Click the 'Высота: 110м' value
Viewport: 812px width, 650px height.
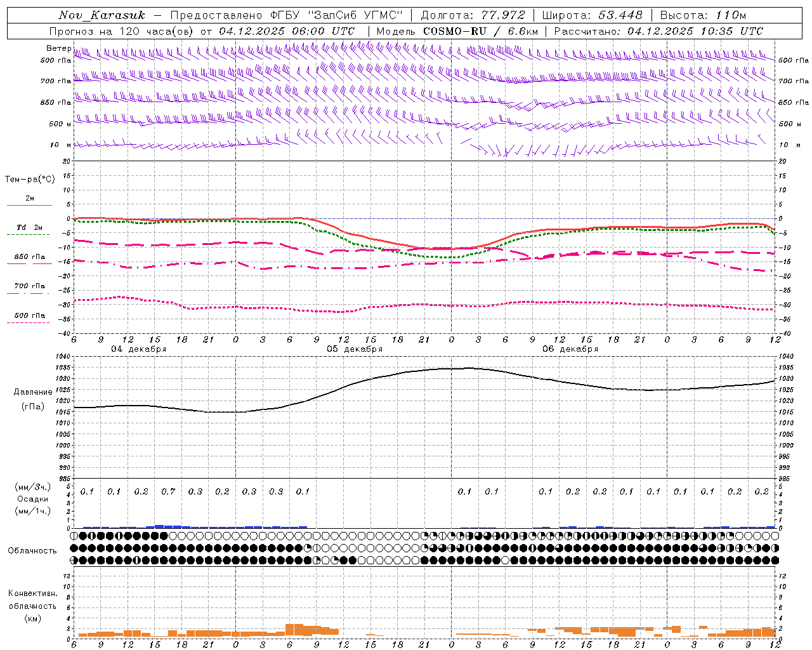pos(703,15)
